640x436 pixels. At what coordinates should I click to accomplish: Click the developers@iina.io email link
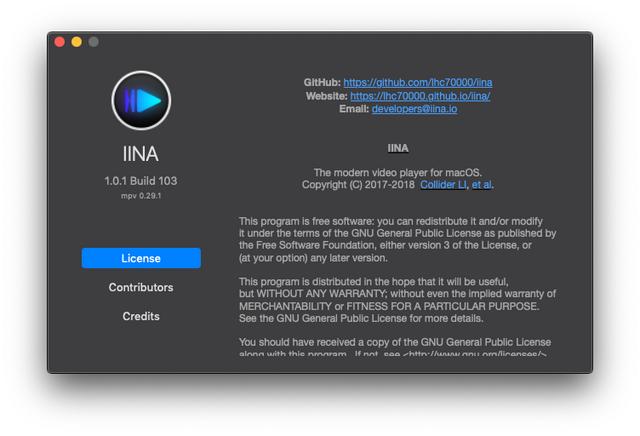414,109
